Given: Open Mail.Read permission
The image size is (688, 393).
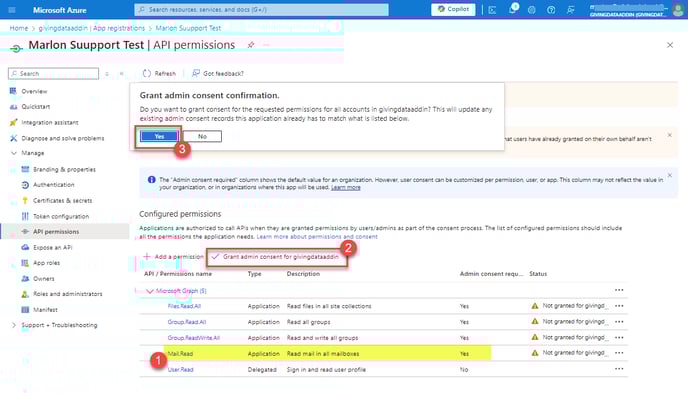Looking at the screenshot, I should 180,354.
